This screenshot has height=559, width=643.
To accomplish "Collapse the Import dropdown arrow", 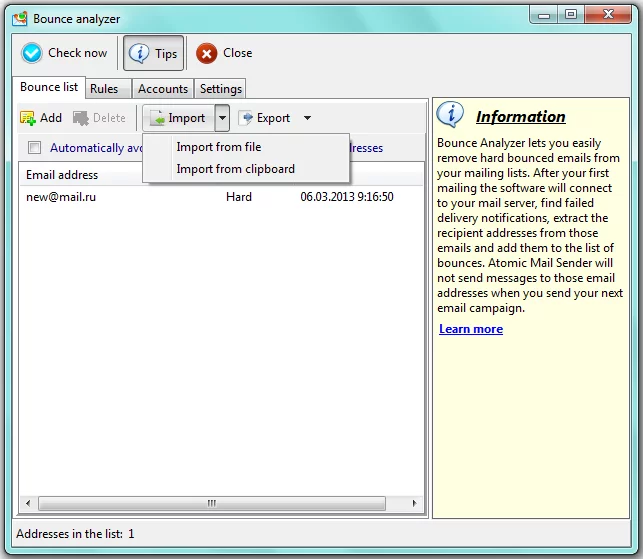I will point(222,118).
